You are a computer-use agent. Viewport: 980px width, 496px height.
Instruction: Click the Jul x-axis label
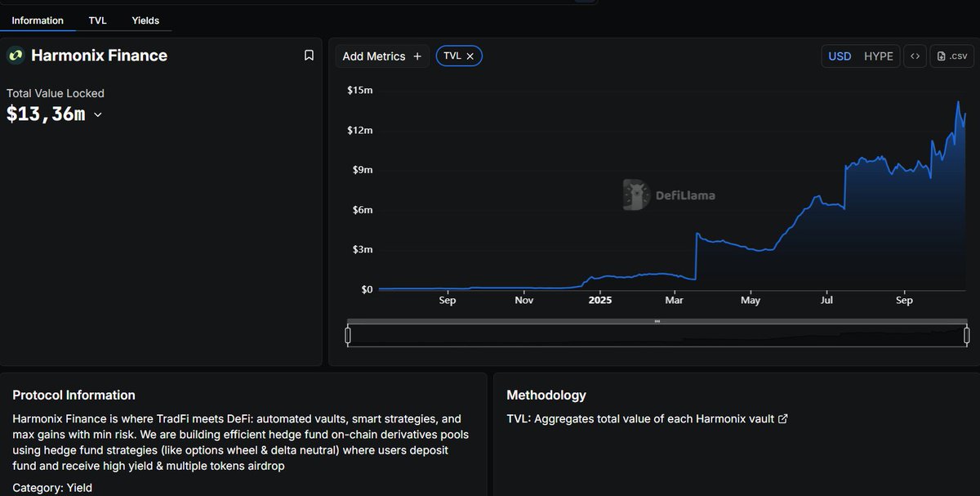tap(827, 300)
